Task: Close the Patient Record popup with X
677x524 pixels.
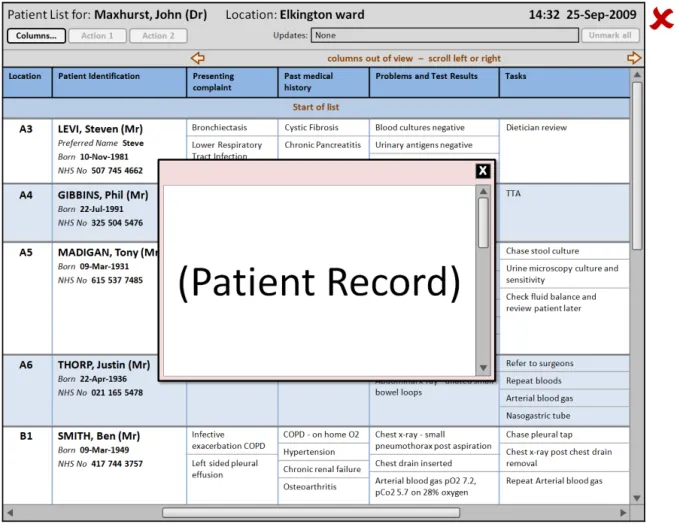Action: [x=483, y=171]
